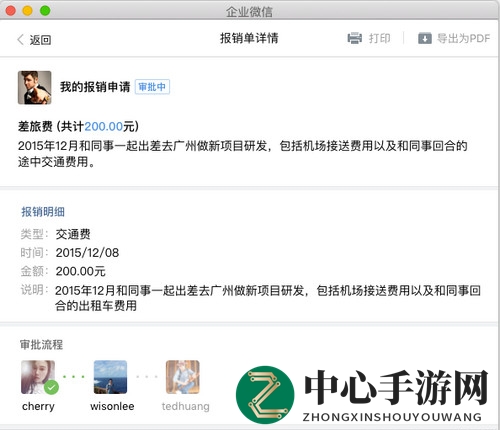Click the 返回 back label
Screen dimensions: 500x430
point(40,40)
